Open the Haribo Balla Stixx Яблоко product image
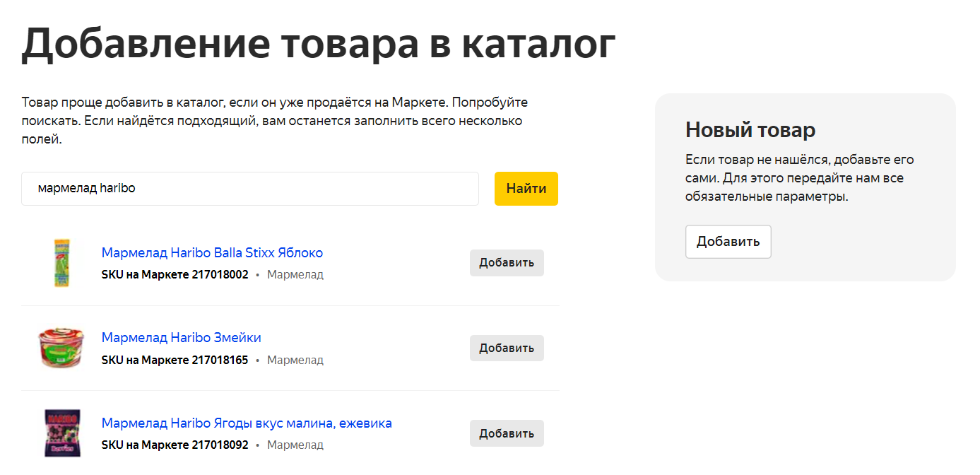This screenshot has width=980, height=475. pyautogui.click(x=61, y=263)
